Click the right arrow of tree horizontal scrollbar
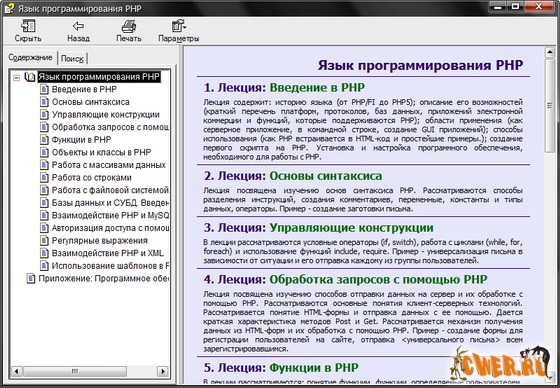 (x=162, y=371)
